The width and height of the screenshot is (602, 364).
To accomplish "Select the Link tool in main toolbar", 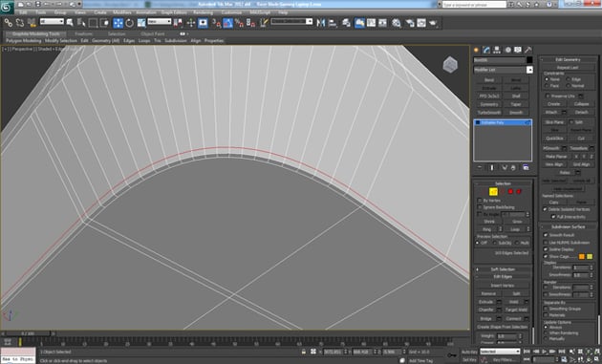I will coord(8,23).
